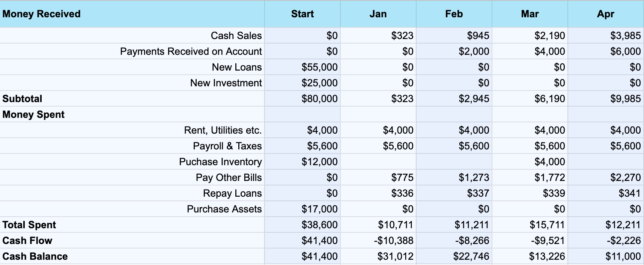Select the Cash Flow -$10,388 cell

(x=393, y=241)
